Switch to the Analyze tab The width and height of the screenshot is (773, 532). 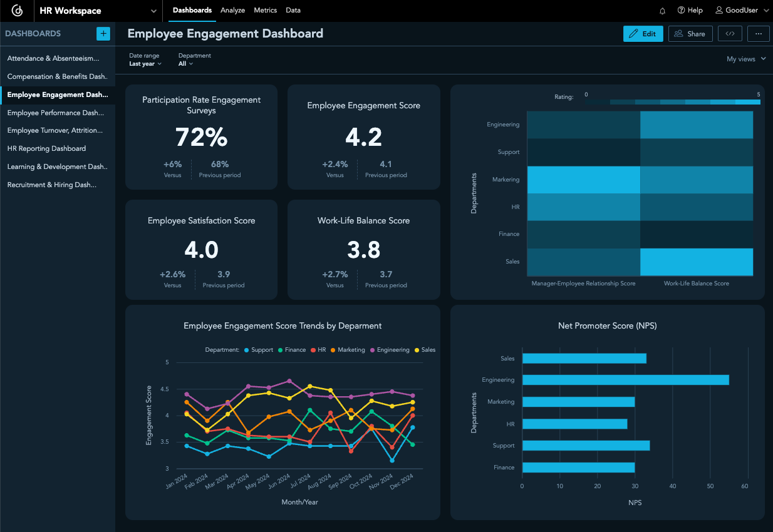(232, 11)
